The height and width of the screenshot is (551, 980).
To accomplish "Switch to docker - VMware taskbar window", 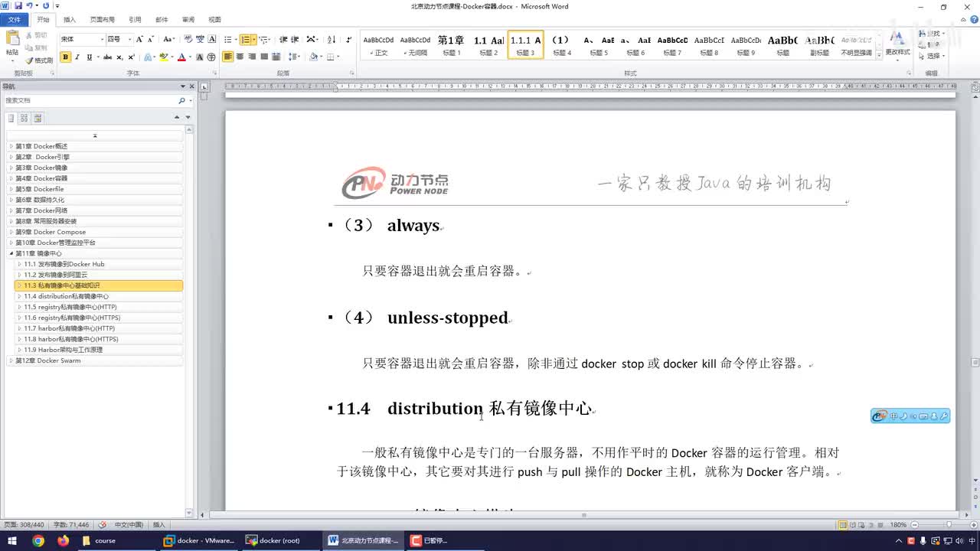I will [199, 540].
